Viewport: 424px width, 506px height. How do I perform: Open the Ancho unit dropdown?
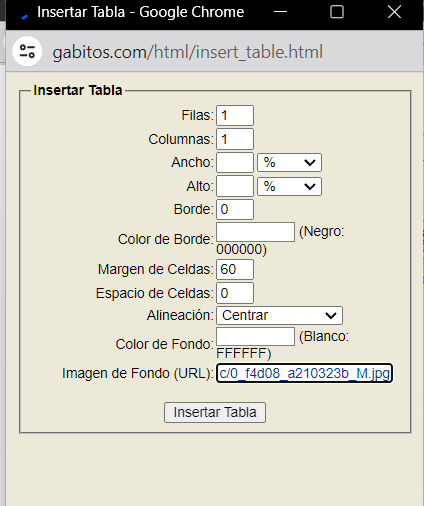click(289, 163)
